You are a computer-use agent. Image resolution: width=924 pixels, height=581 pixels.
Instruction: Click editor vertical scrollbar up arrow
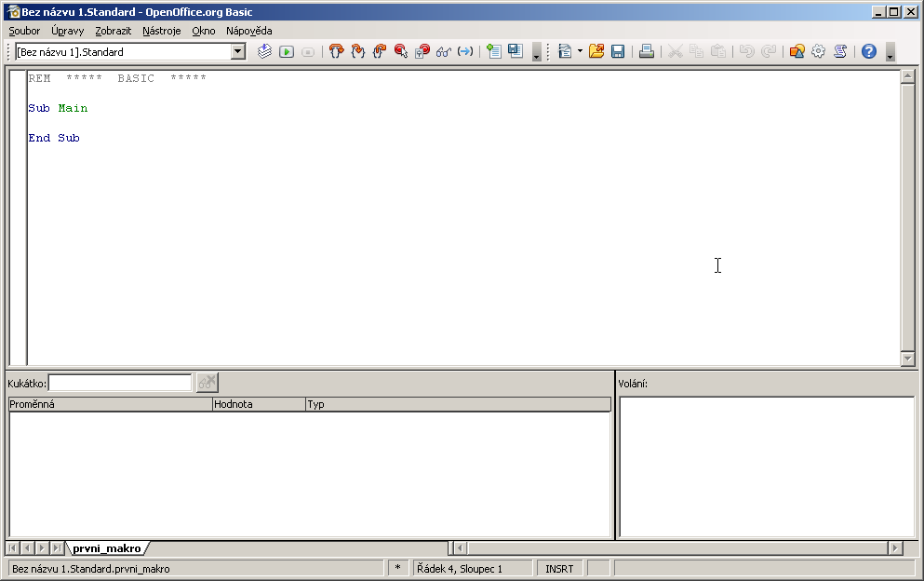click(907, 76)
